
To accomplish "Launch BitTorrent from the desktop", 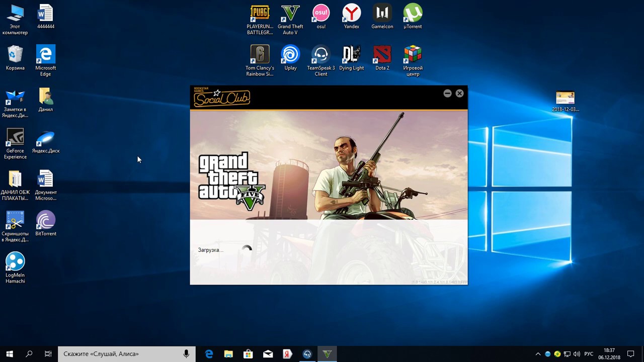I will [x=46, y=224].
